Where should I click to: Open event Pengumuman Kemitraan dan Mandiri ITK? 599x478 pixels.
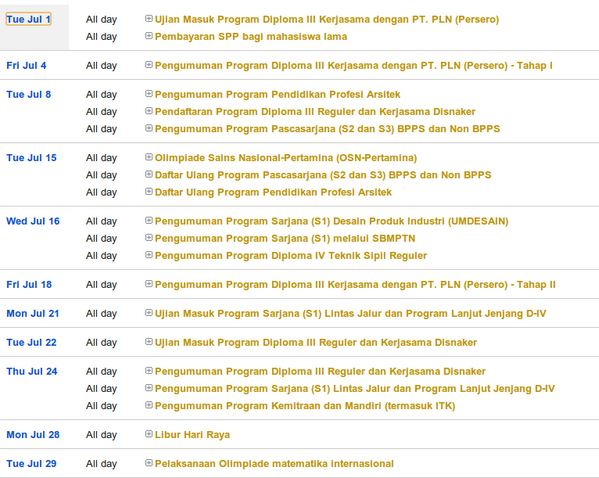click(305, 406)
